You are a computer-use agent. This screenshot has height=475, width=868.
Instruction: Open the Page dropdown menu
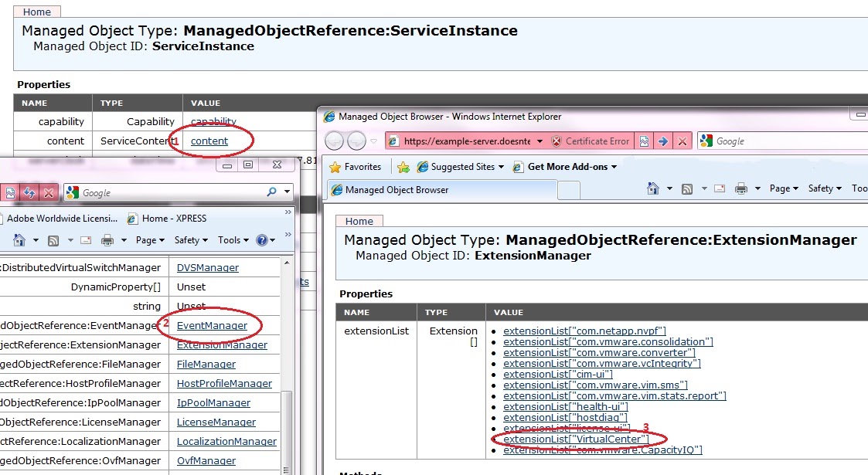pyautogui.click(x=147, y=240)
